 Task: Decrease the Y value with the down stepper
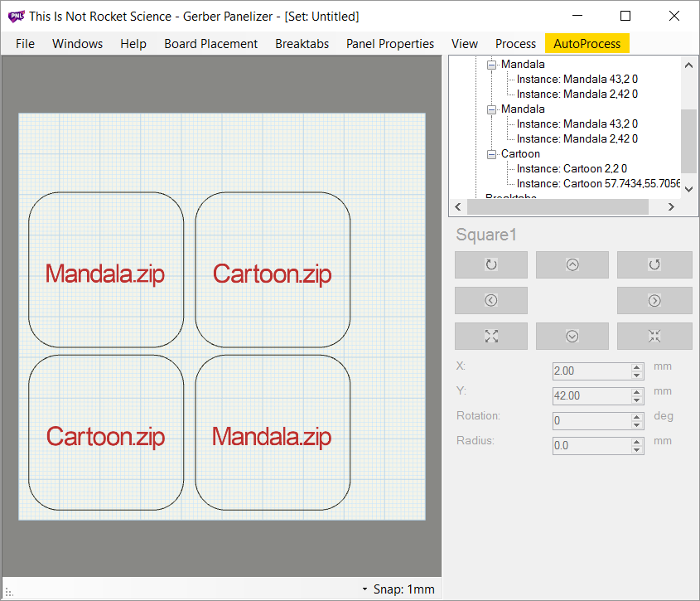pyautogui.click(x=637, y=400)
